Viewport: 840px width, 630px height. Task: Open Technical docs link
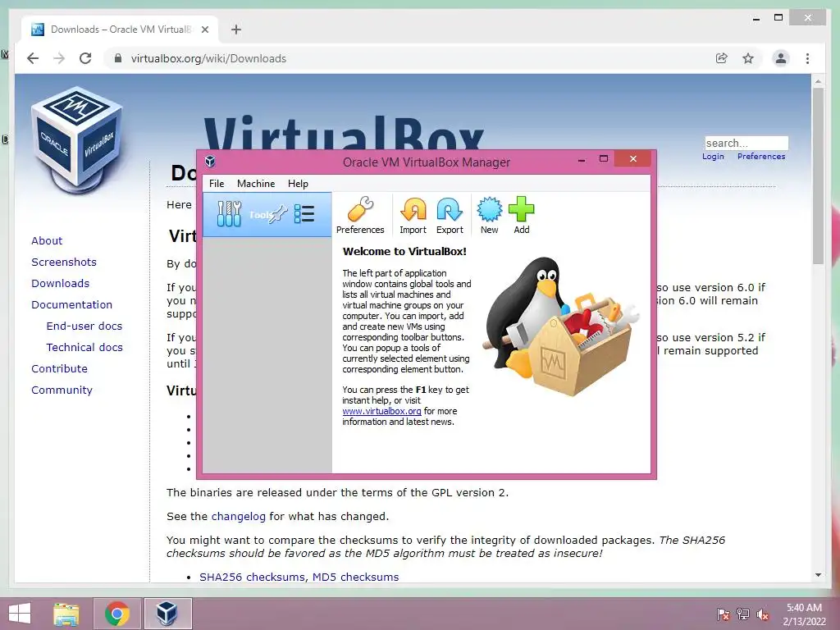(84, 348)
